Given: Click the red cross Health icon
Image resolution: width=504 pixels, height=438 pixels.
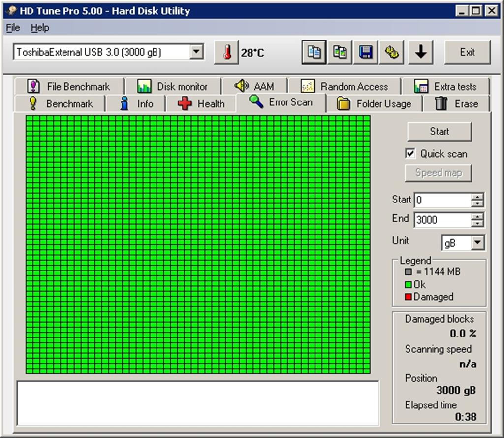Looking at the screenshot, I should (x=185, y=103).
